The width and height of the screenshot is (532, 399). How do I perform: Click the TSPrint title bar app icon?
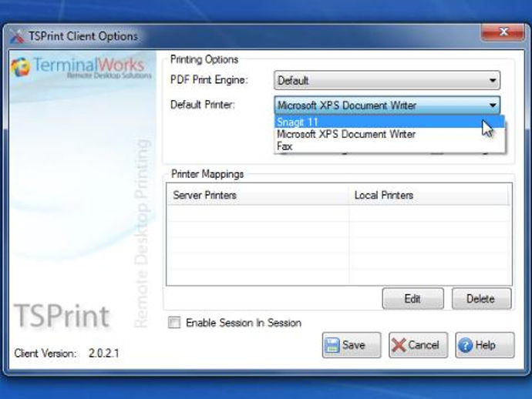(17, 36)
